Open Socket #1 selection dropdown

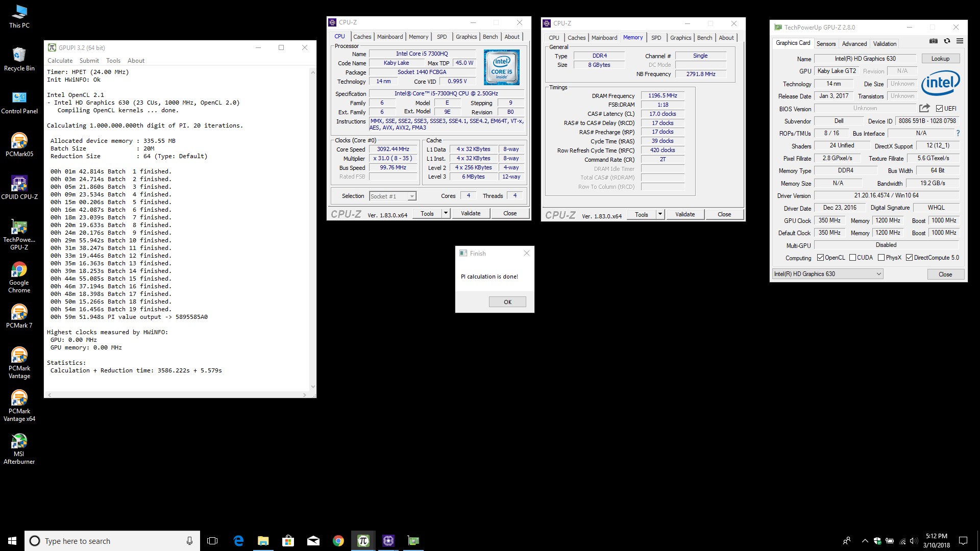(393, 196)
